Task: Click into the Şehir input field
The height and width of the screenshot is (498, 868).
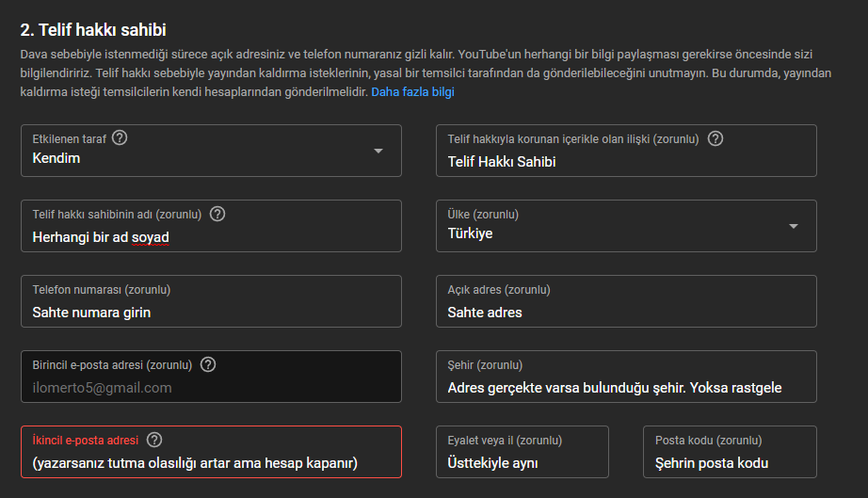Action: pos(626,387)
